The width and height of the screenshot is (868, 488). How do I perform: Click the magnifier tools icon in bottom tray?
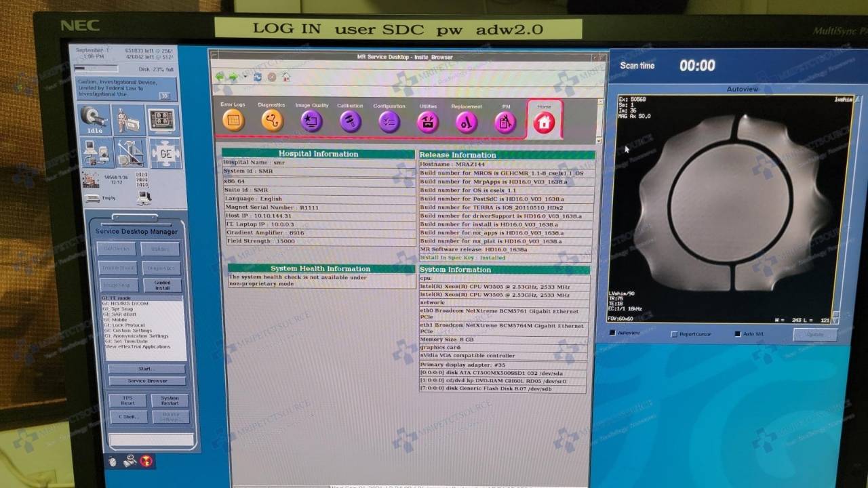click(x=130, y=462)
